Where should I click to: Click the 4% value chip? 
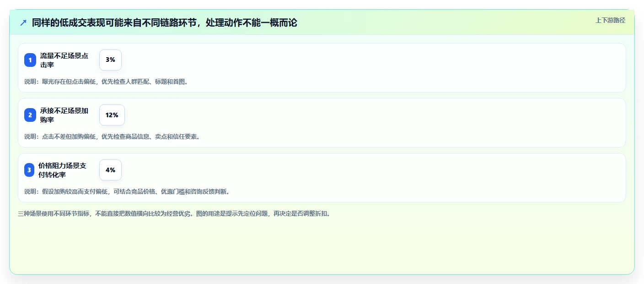tap(110, 170)
